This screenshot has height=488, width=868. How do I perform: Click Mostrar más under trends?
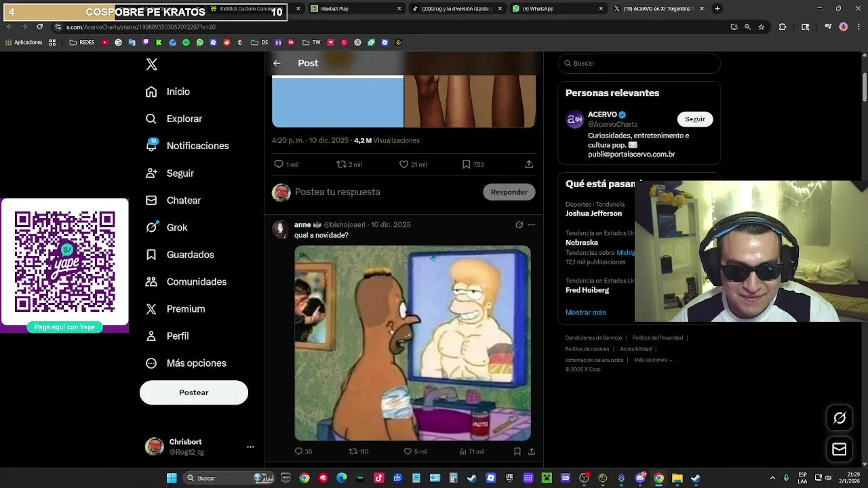pyautogui.click(x=586, y=312)
